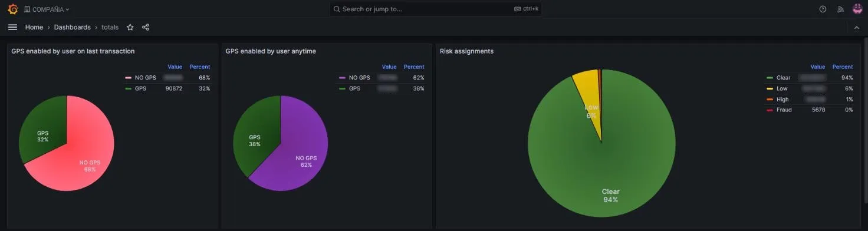Open the Dashboards breadcrumb link
This screenshot has height=231, width=868.
(73, 27)
